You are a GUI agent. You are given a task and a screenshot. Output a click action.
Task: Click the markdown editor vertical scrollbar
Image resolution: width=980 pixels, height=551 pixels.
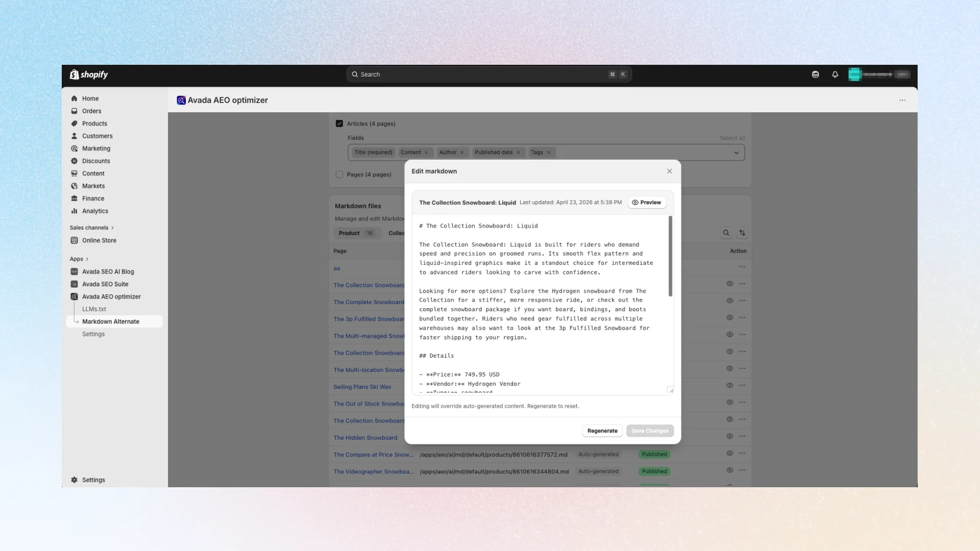pos(670,256)
